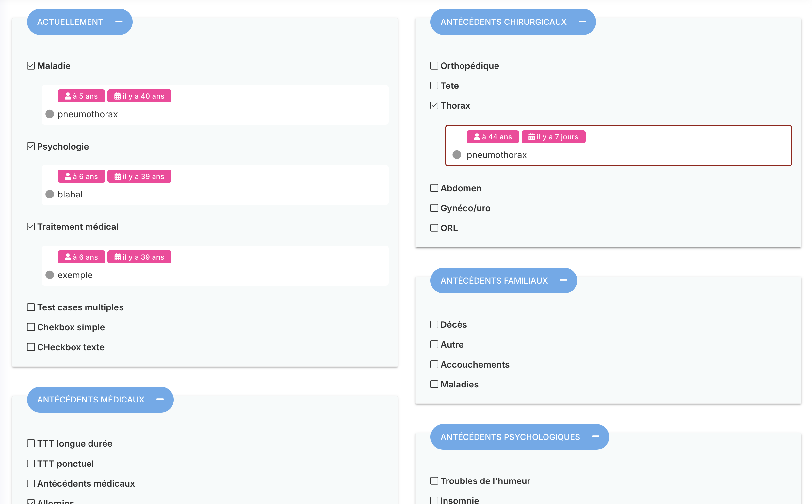Check the Maladies checkbox
812x504 pixels.
[434, 384]
